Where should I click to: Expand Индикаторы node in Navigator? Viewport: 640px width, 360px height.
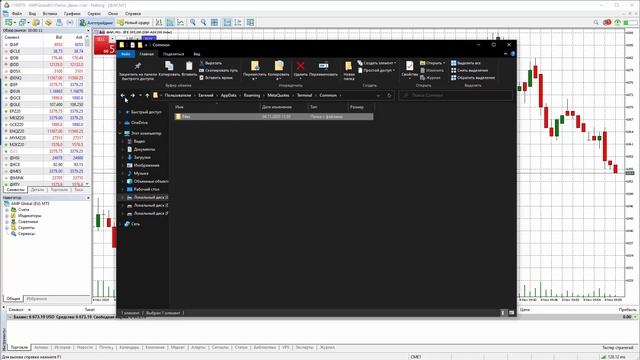click(x=7, y=216)
